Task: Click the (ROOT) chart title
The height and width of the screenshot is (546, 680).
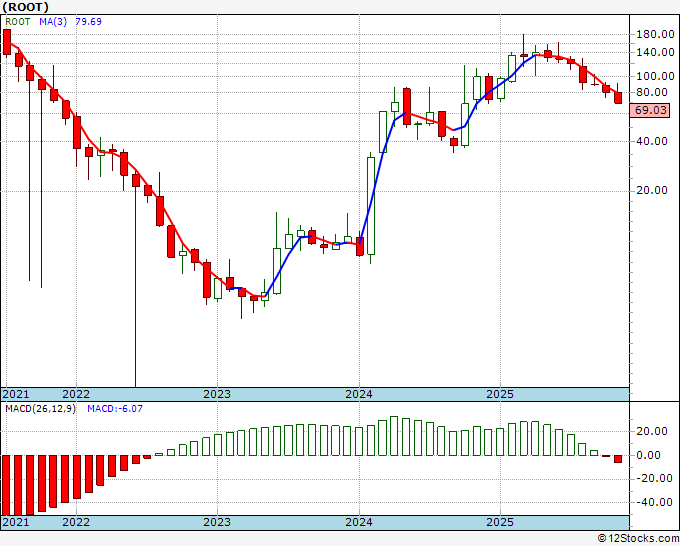Action: click(25, 7)
